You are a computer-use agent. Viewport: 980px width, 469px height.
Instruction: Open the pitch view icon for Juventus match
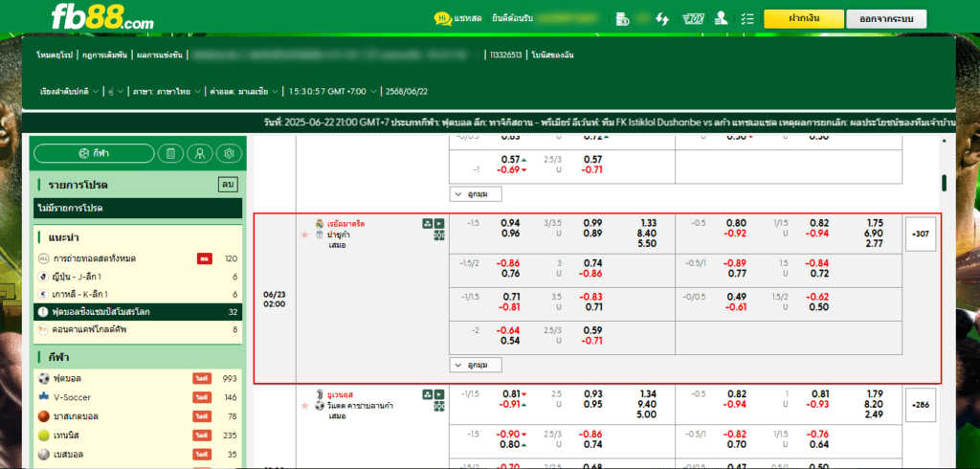(x=439, y=406)
